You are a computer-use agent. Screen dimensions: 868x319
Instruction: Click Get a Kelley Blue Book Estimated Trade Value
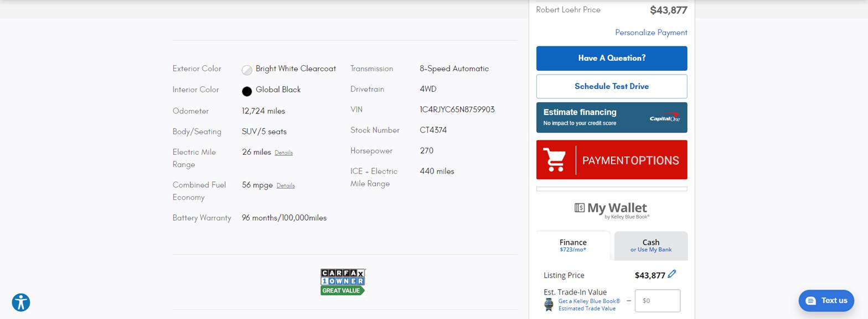pyautogui.click(x=589, y=305)
